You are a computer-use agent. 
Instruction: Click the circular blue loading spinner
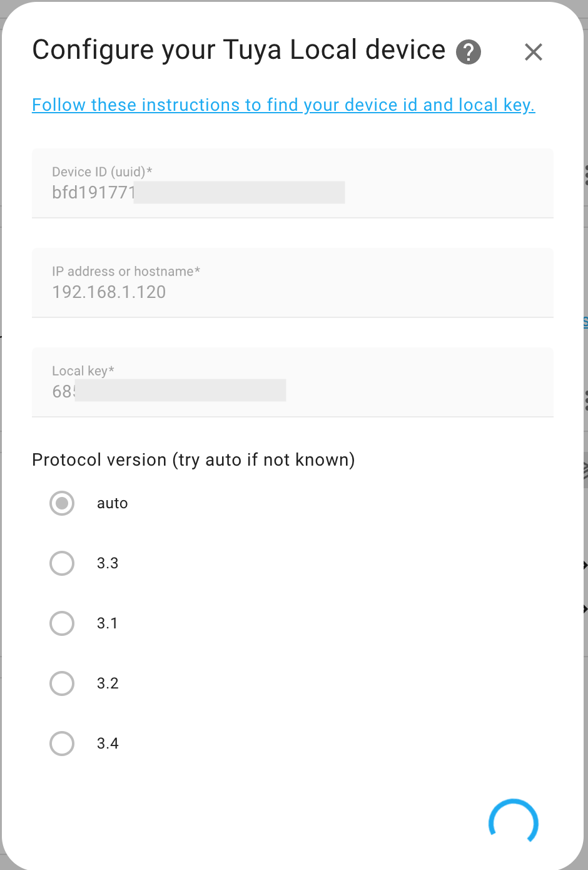pos(512,821)
